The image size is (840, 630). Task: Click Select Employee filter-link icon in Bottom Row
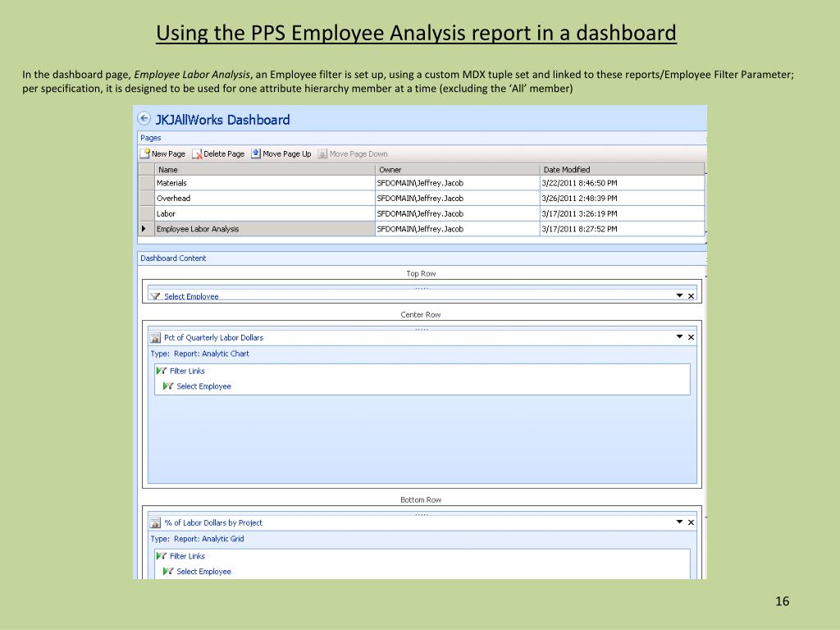pyautogui.click(x=168, y=571)
